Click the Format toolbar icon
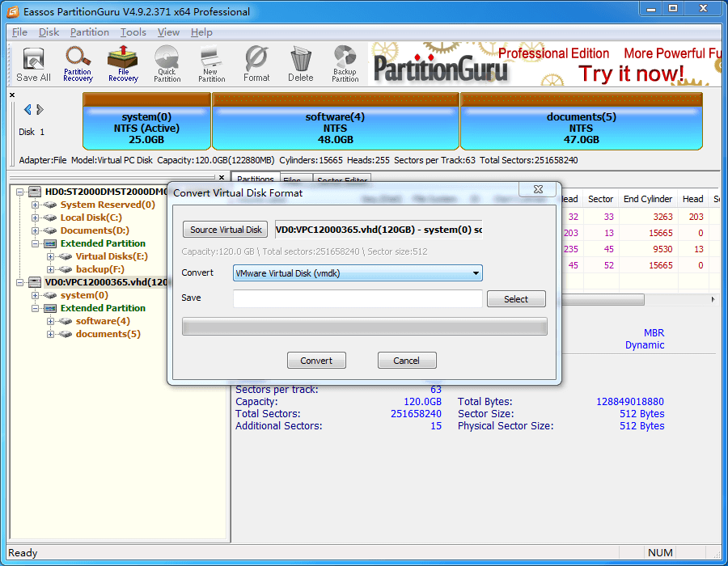 256,65
